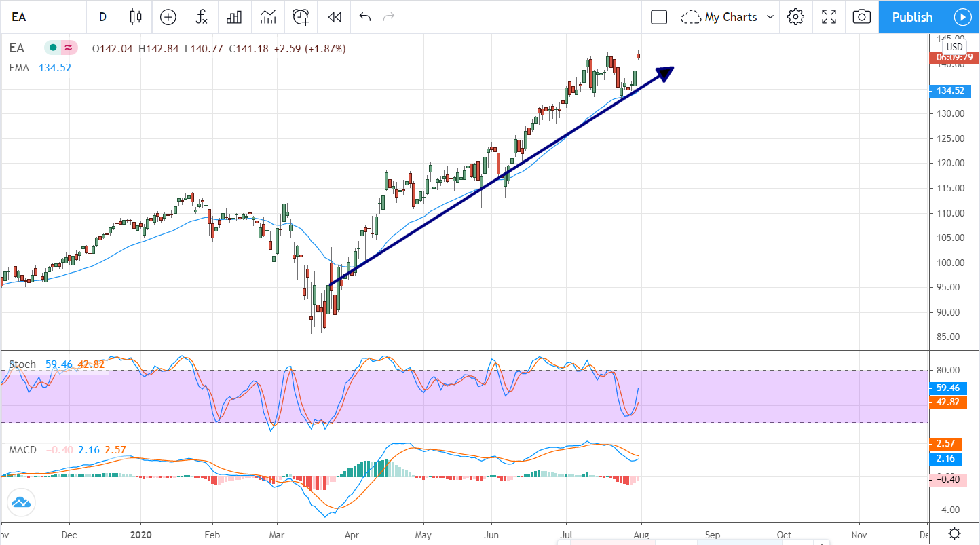Image resolution: width=980 pixels, height=545 pixels.
Task: Expand the Publish options arrow
Action: 963,16
